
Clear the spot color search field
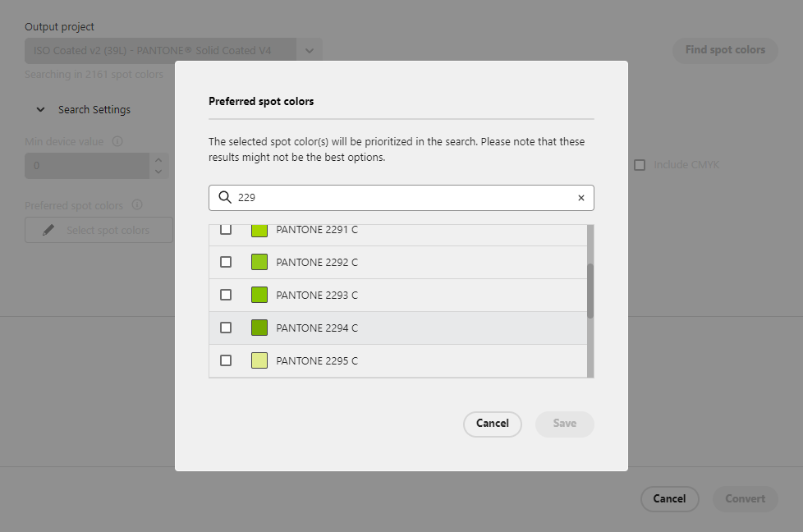580,198
